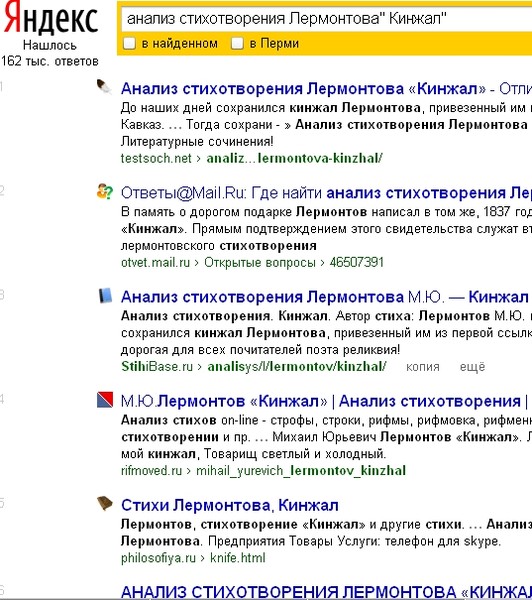Click 'analiz...lermontova-kinzhal/' URL path
Screen dimensions: 532x600
294,158
